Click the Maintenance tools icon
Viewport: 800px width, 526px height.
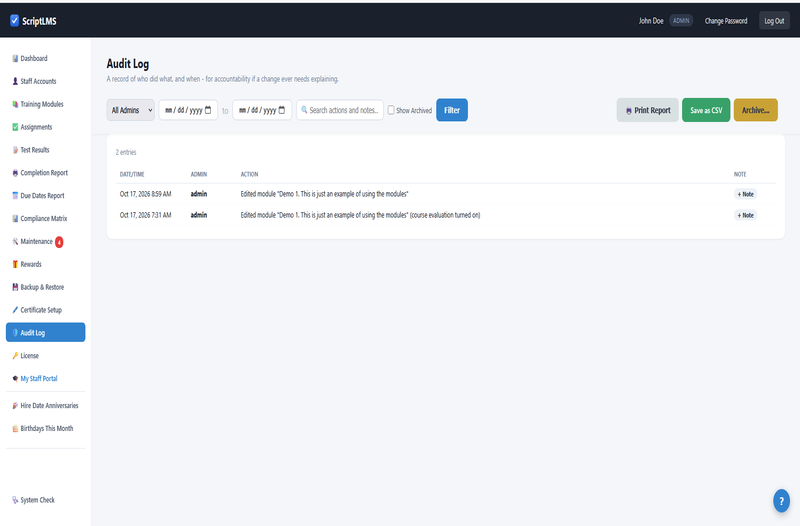tap(15, 241)
